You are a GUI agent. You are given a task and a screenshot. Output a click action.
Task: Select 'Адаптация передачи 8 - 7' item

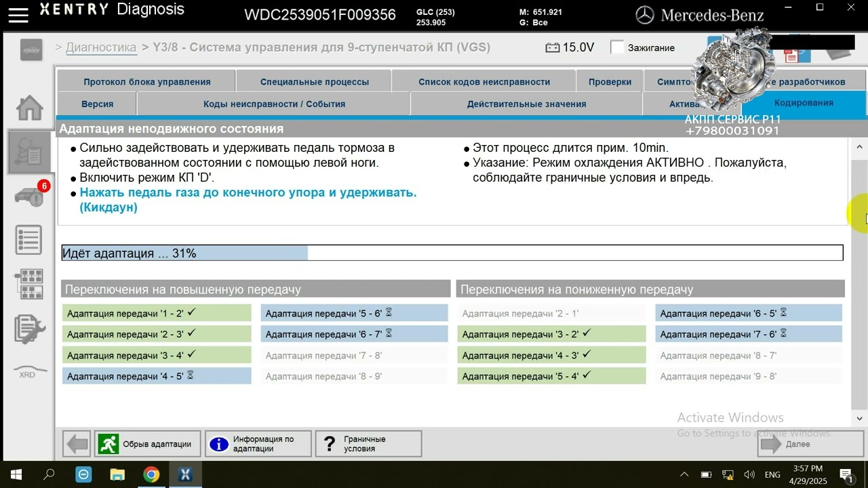pos(749,355)
